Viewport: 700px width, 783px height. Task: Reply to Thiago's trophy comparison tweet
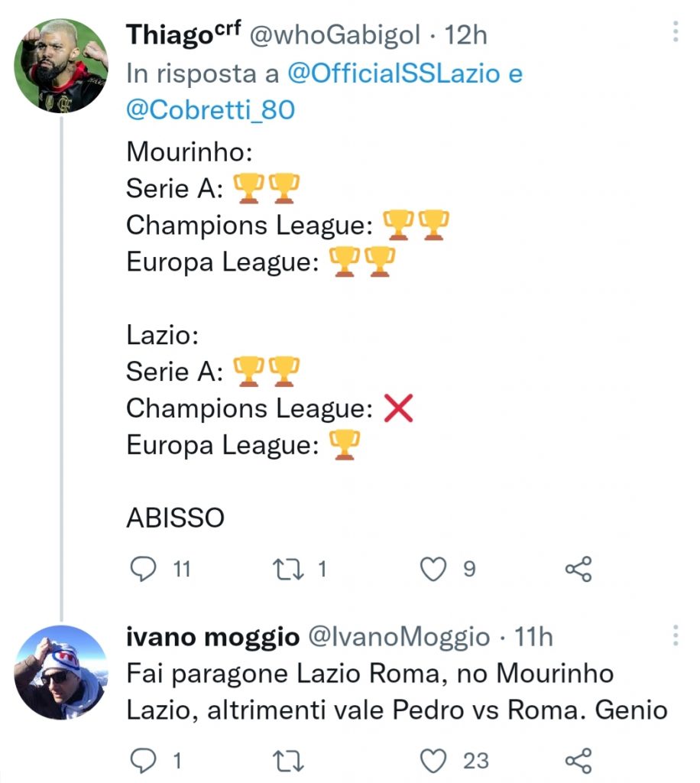(144, 567)
